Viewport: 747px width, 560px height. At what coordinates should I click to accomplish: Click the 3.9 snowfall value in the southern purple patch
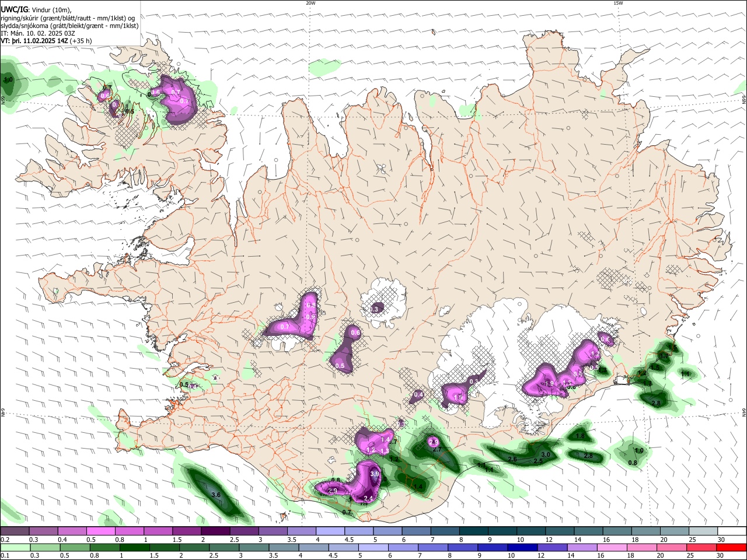375,474
